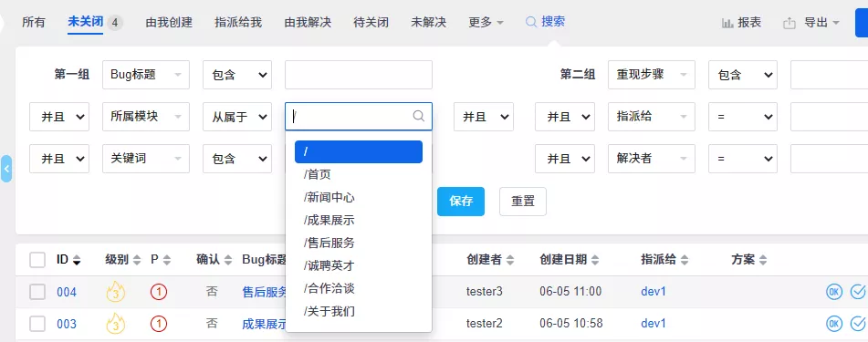The image size is (868, 342).
Task: Check the checkbox for bug 003
Action: [37, 324]
